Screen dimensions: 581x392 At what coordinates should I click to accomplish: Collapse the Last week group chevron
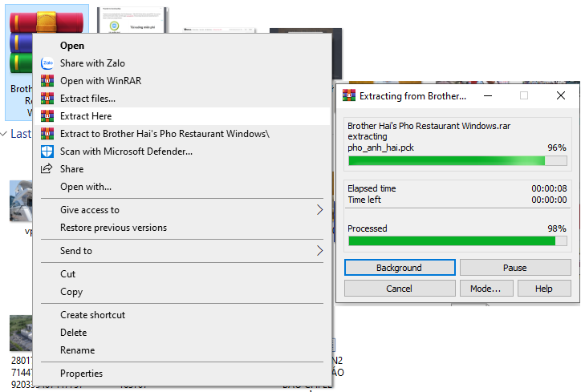[5, 134]
